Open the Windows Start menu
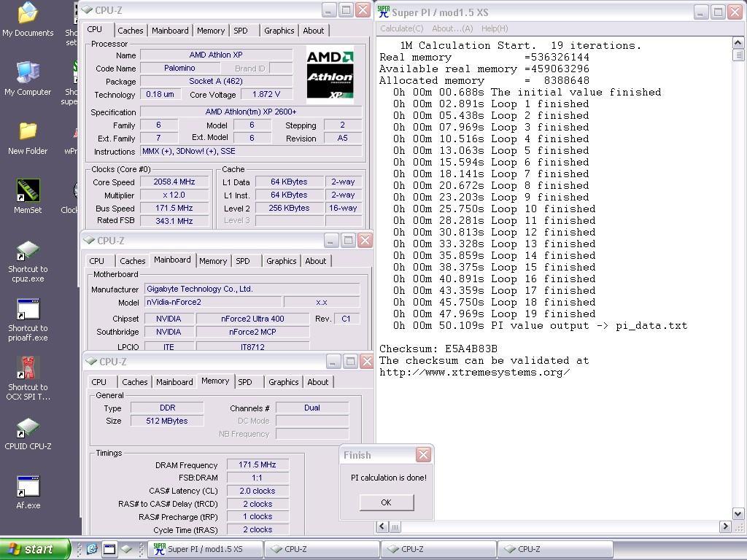This screenshot has height=560, width=747. [35, 549]
